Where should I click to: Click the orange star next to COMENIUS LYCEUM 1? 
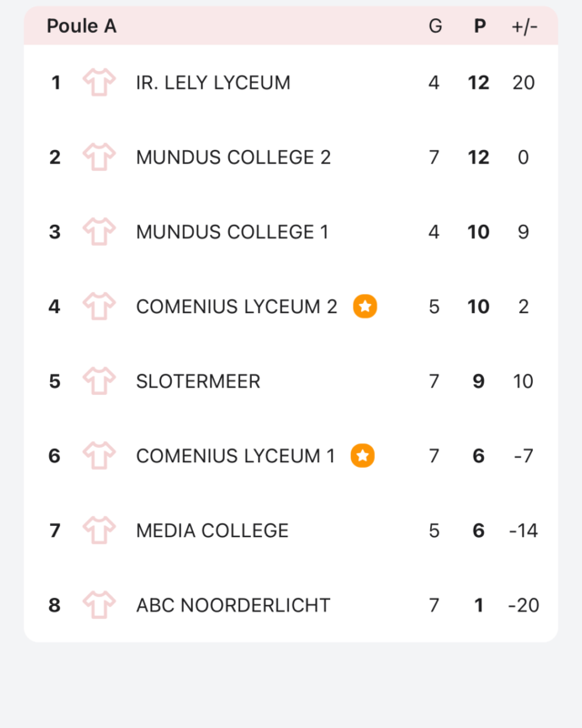363,456
